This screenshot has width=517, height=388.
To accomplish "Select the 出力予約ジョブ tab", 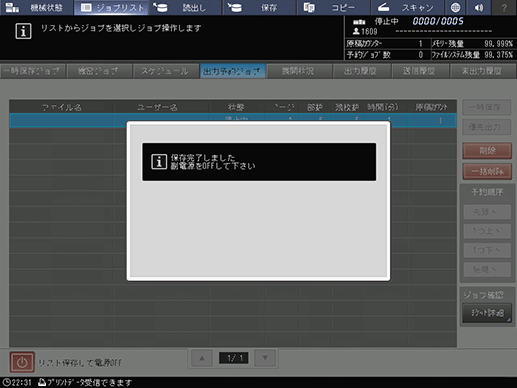I will click(x=232, y=71).
